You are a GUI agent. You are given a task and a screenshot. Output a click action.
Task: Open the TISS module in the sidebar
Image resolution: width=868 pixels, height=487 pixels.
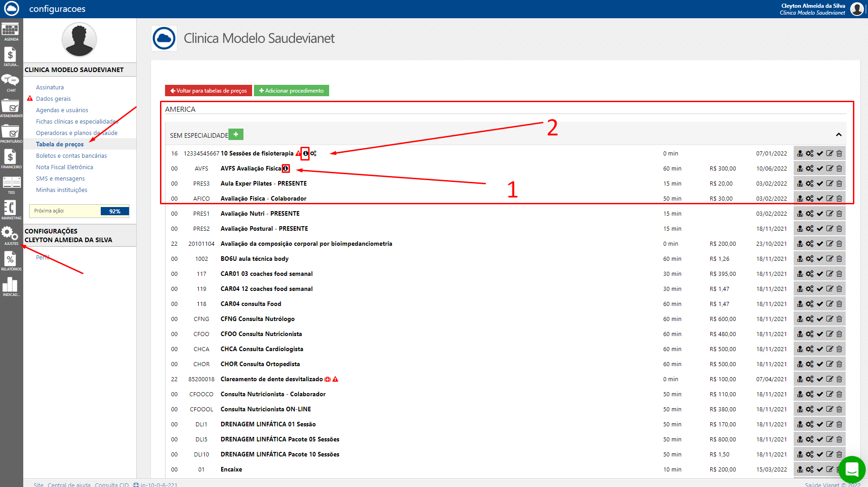pyautogui.click(x=11, y=185)
